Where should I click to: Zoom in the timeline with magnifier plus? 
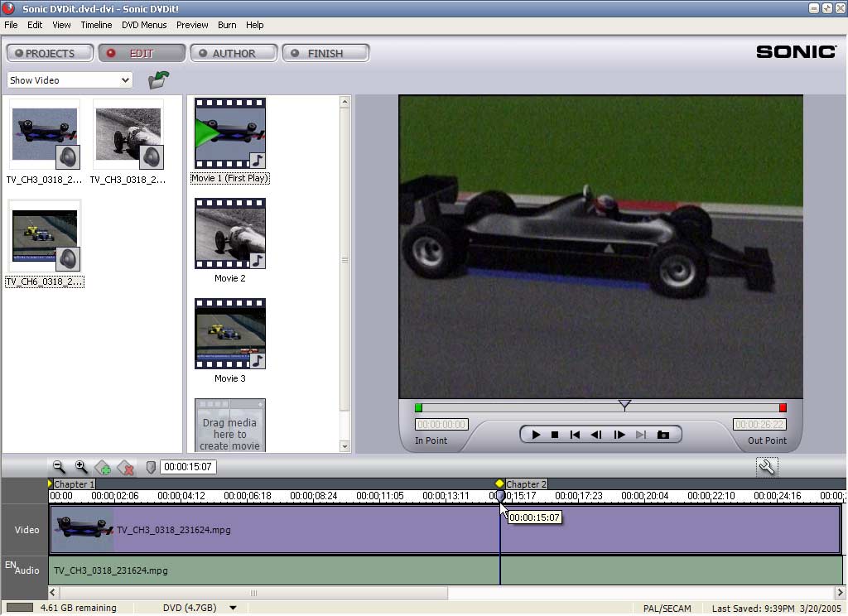(x=81, y=467)
